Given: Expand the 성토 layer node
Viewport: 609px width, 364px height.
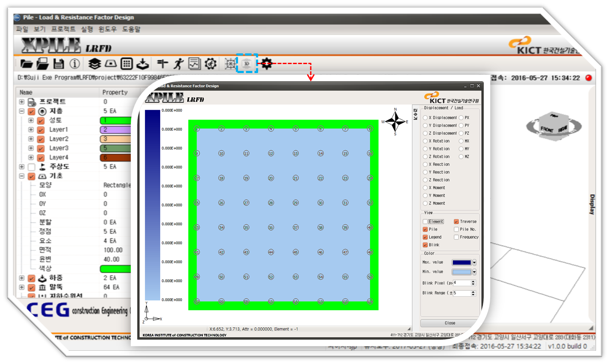Looking at the screenshot, I should tap(31, 120).
